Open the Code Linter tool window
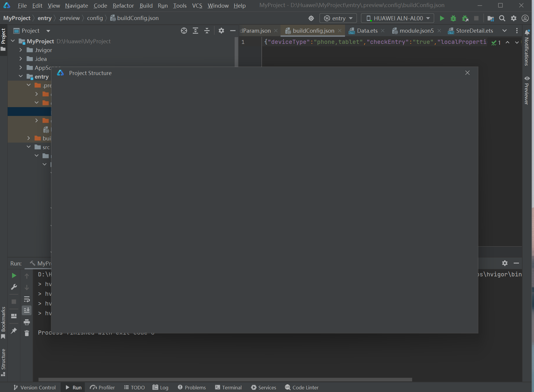 (302, 387)
